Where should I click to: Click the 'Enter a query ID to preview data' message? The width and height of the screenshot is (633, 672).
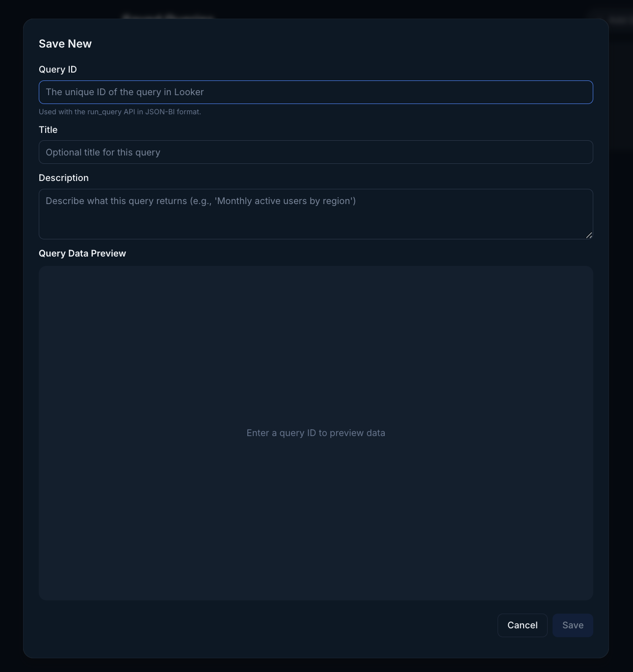tap(316, 433)
